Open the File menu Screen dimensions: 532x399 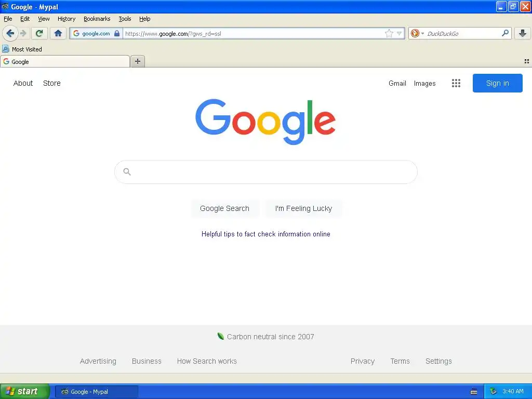8,19
